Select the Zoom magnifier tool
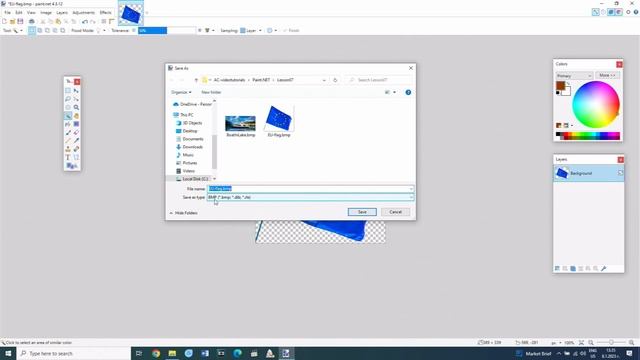Screen dimensions: 640x360 76,107
